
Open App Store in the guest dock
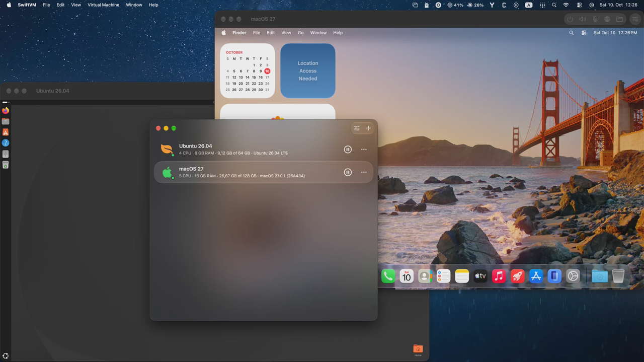coord(536,276)
